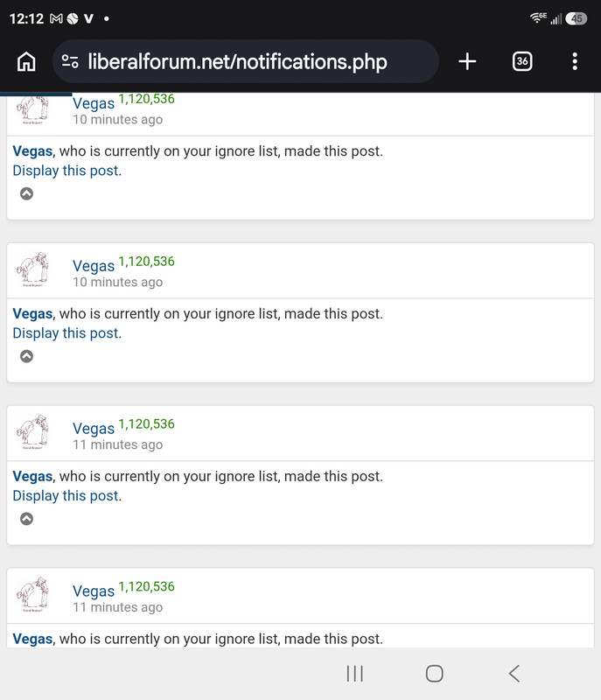Screen dimensions: 601x700
Task: Click first 'Display this post' link
Action: pyautogui.click(x=66, y=171)
